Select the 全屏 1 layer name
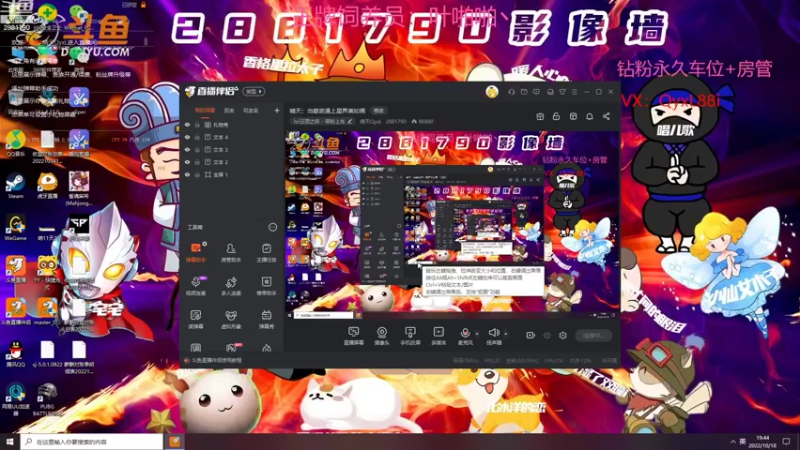This screenshot has height=450, width=800. click(x=220, y=174)
